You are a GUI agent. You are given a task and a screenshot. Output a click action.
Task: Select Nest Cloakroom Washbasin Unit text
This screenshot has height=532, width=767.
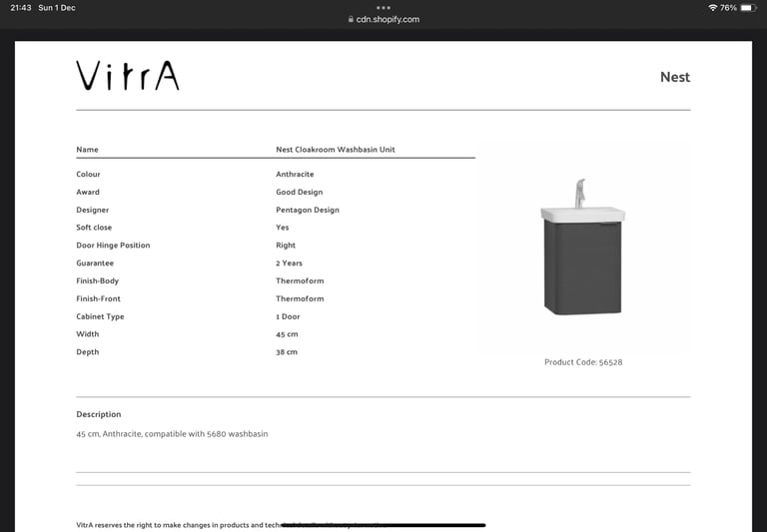tap(336, 150)
